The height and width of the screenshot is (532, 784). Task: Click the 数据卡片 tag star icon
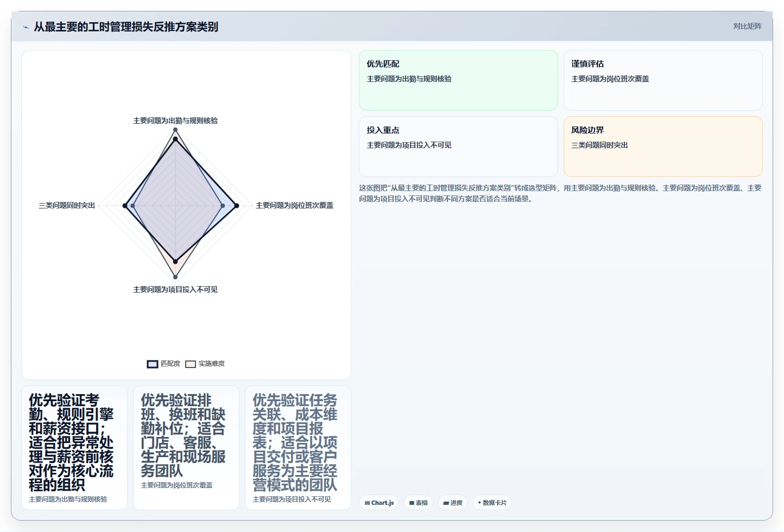[479, 503]
